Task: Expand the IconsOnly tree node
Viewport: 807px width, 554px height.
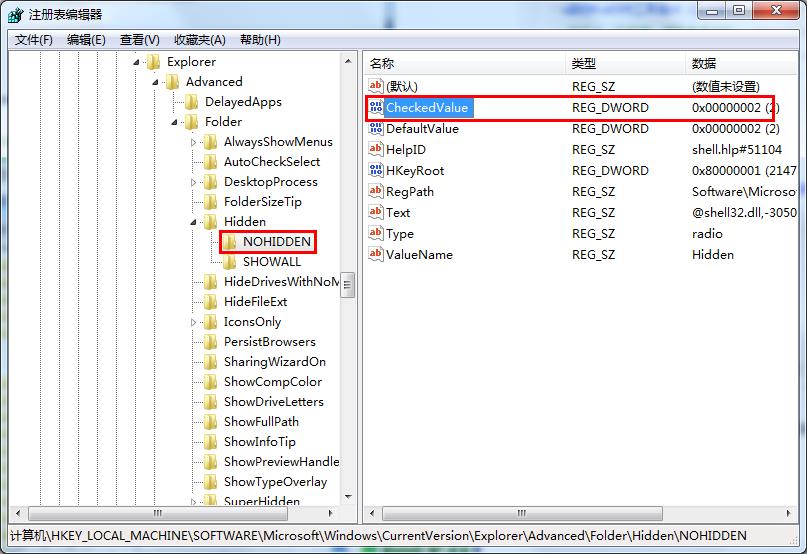Action: click(194, 322)
